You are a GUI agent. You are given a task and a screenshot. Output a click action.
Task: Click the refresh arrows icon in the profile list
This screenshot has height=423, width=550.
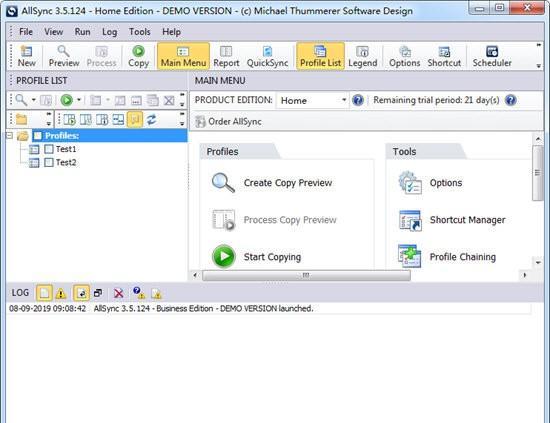(152, 120)
